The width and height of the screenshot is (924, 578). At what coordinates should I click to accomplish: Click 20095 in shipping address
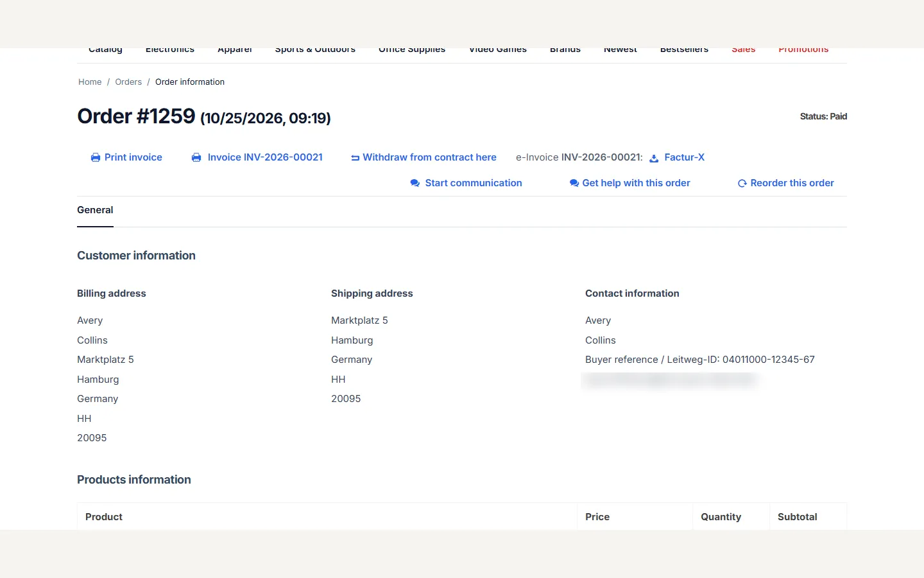coord(346,399)
